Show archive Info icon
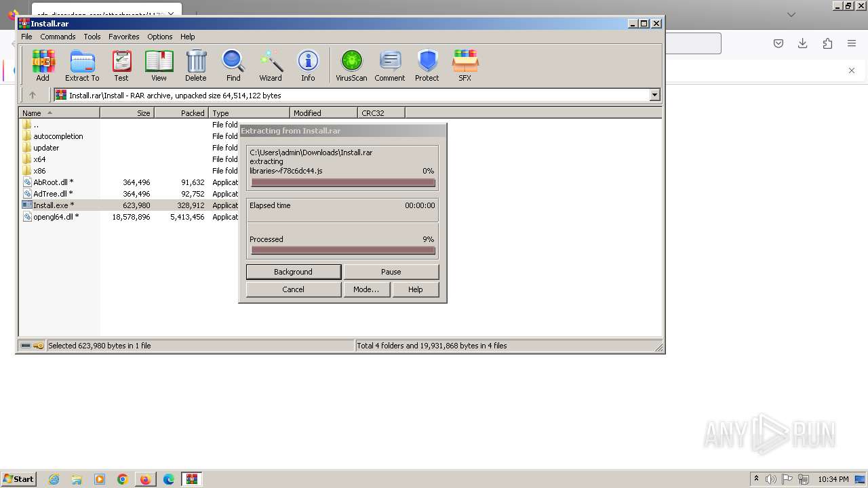 click(308, 66)
